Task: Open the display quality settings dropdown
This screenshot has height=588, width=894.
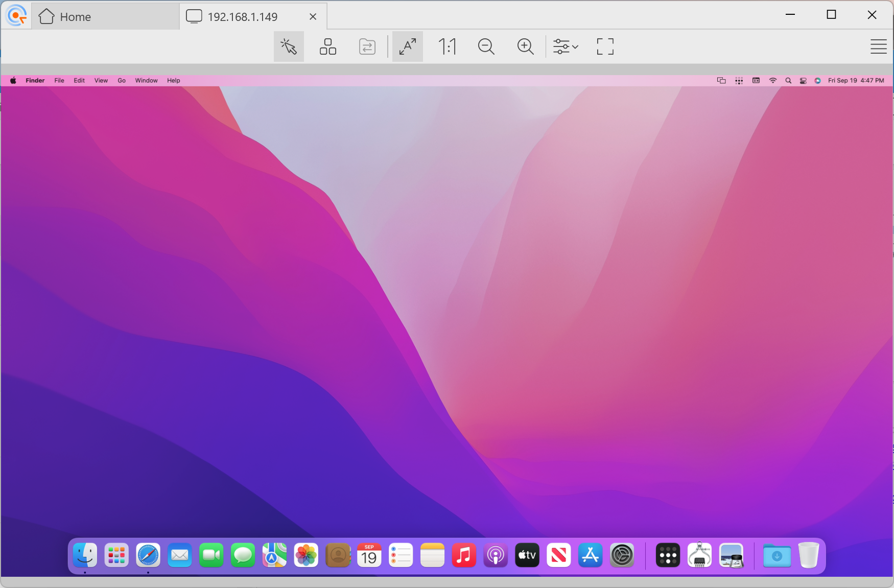Action: click(x=566, y=46)
